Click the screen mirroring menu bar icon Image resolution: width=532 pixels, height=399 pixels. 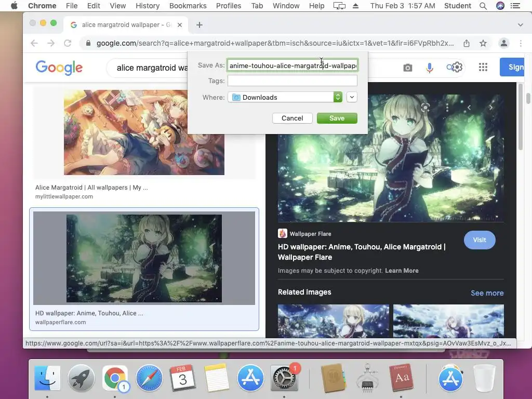pos(339,6)
